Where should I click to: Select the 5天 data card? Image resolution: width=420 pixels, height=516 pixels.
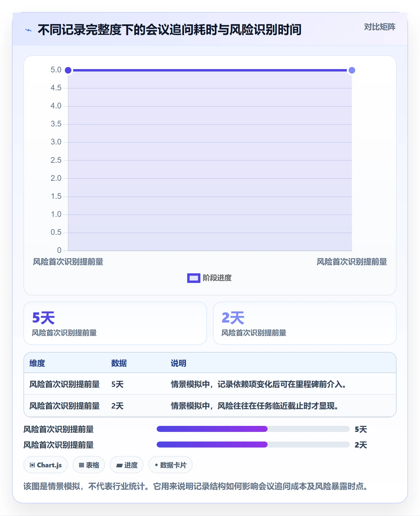[115, 323]
